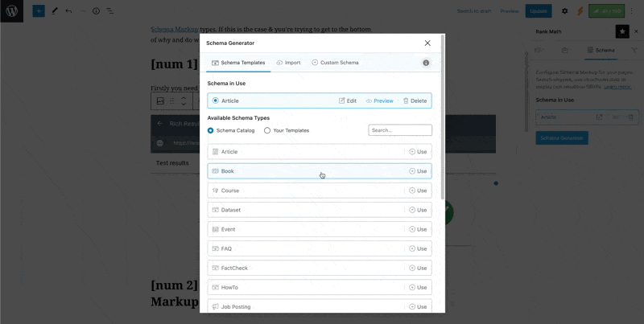
Task: Open the last Rank Math sidebar tab
Action: 634,50
